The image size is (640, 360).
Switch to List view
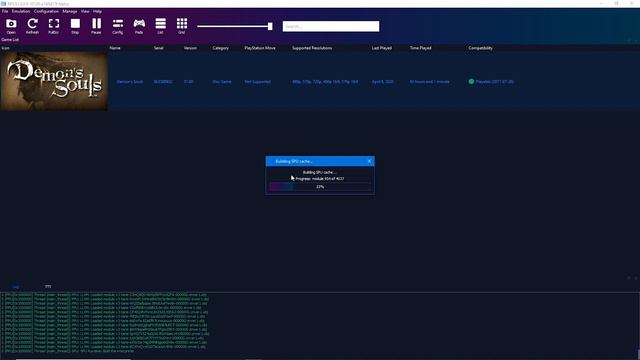160,26
